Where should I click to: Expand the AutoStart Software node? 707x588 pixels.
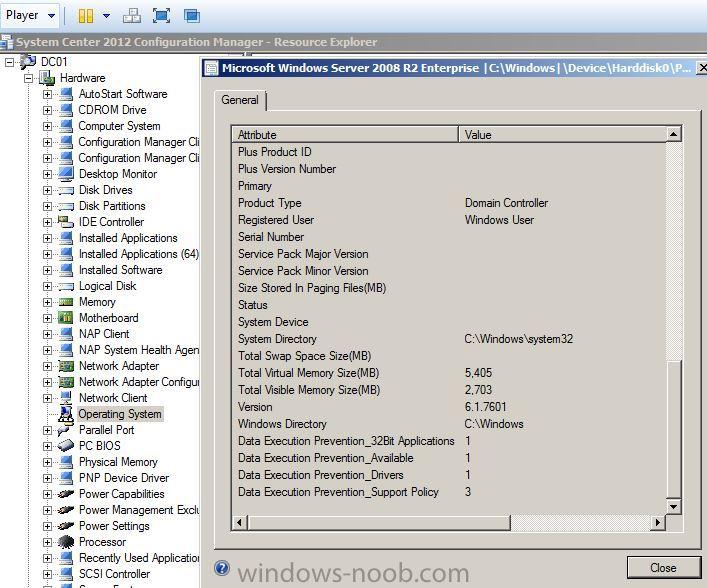47,94
